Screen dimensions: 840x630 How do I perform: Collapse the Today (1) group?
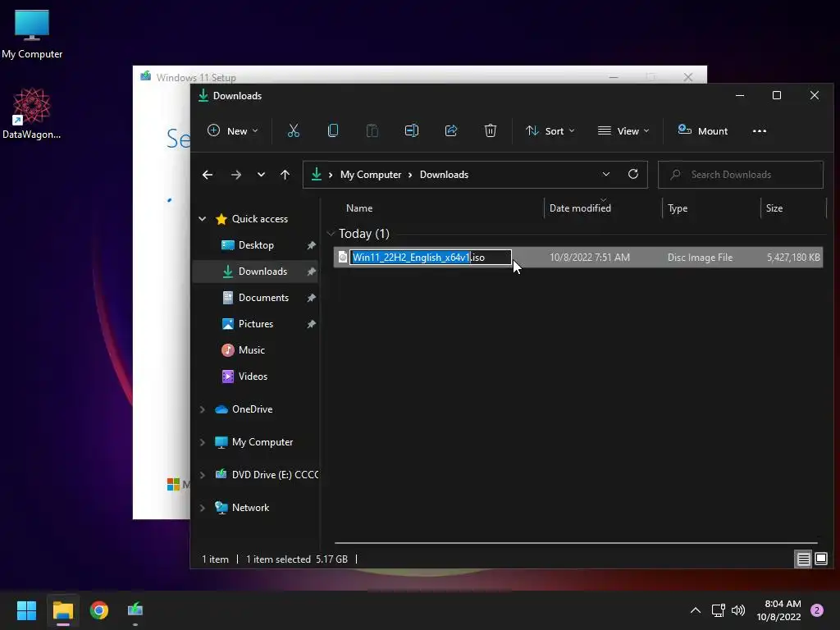point(331,234)
